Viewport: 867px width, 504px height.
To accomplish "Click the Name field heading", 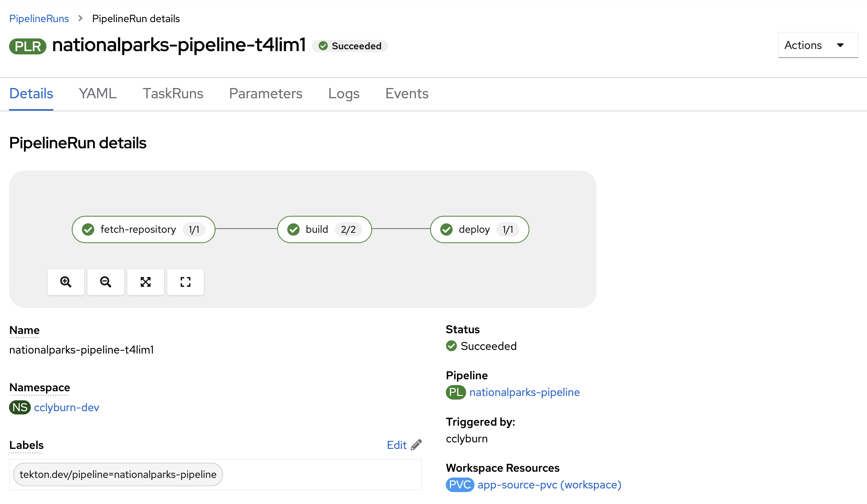I will [x=24, y=330].
